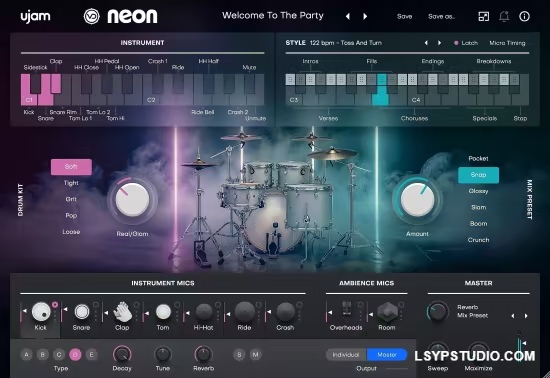Click the Crash cymbal icon
The image size is (550, 378).
285,312
